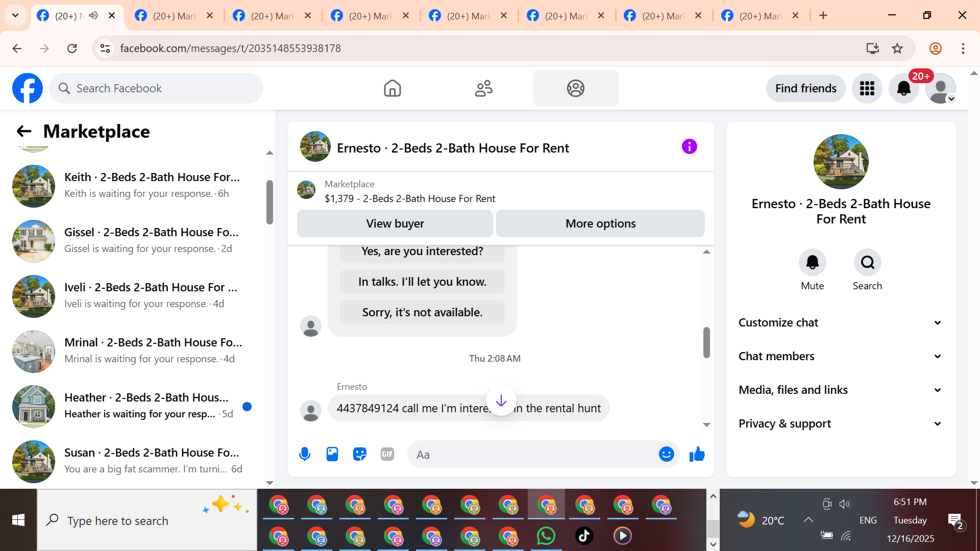
Task: Click the Aa message input box
Action: tap(533, 454)
